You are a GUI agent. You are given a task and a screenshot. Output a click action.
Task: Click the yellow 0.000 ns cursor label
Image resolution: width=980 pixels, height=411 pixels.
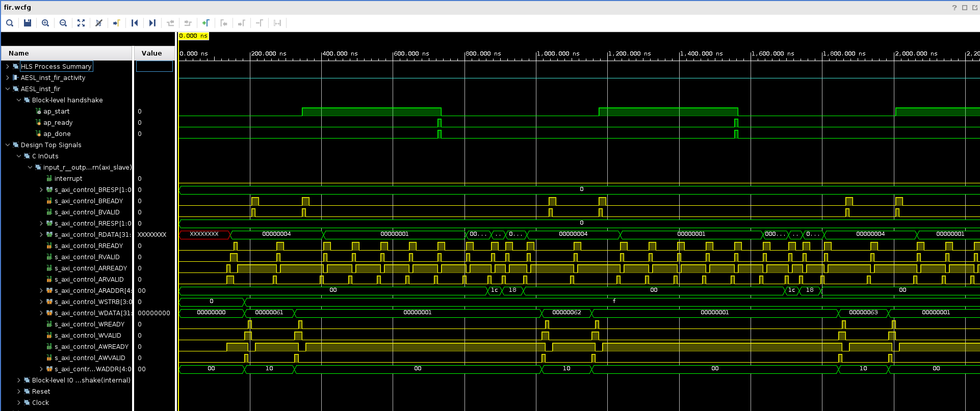pos(193,36)
